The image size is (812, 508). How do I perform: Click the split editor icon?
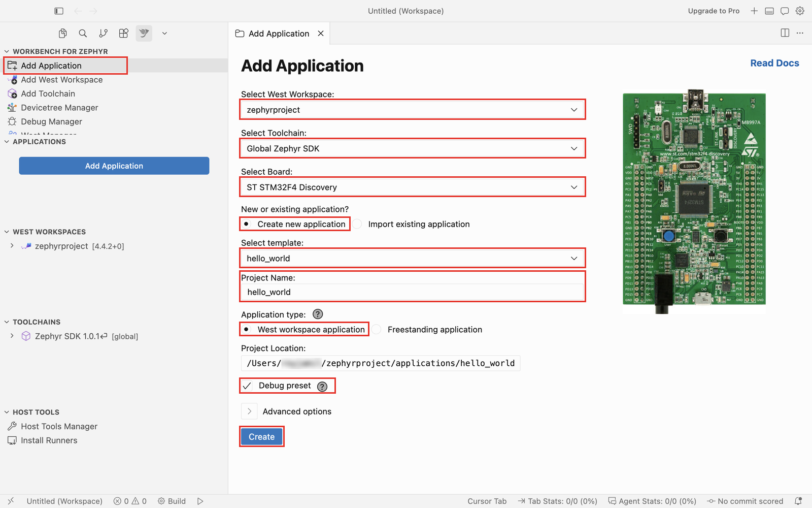click(x=785, y=33)
